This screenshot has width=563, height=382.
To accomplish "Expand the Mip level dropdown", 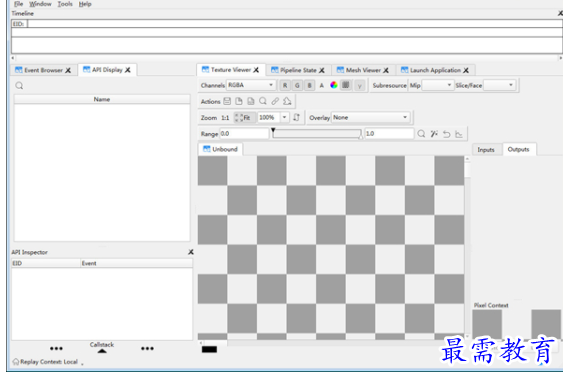I will [437, 85].
